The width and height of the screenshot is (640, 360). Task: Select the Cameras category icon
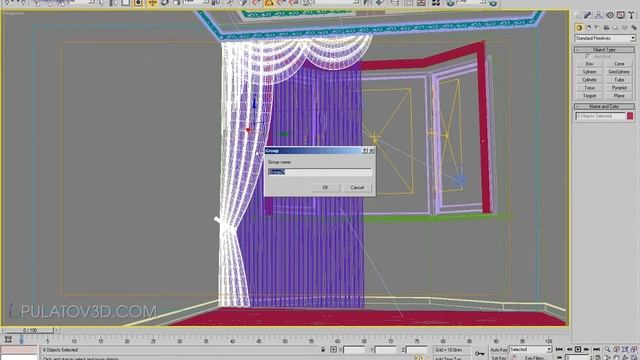tap(606, 28)
